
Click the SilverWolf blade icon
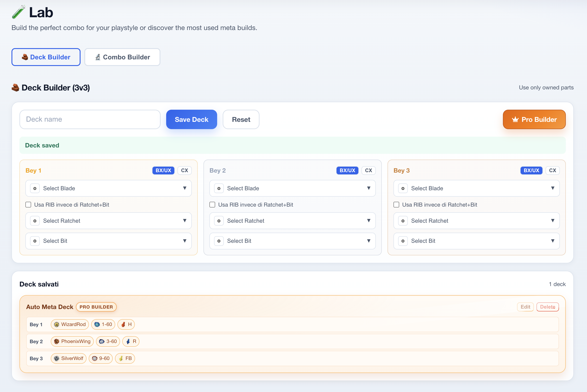[x=56, y=358]
